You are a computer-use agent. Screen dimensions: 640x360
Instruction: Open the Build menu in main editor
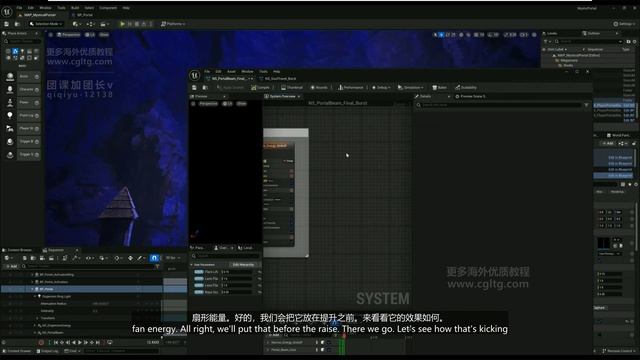click(75, 8)
